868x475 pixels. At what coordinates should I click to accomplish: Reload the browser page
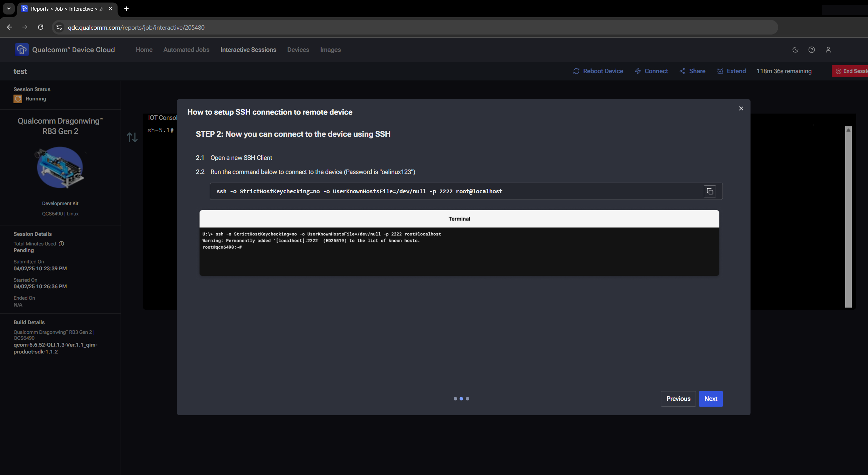point(40,27)
